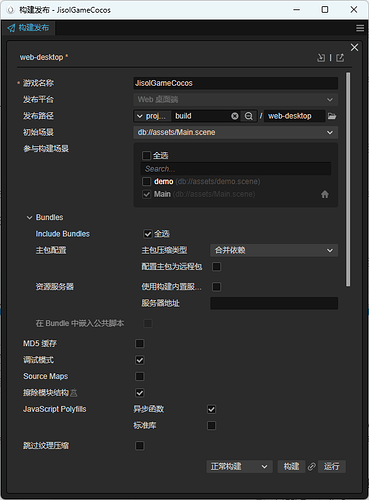Open the hamburger menu in tab bar

tap(360, 28)
